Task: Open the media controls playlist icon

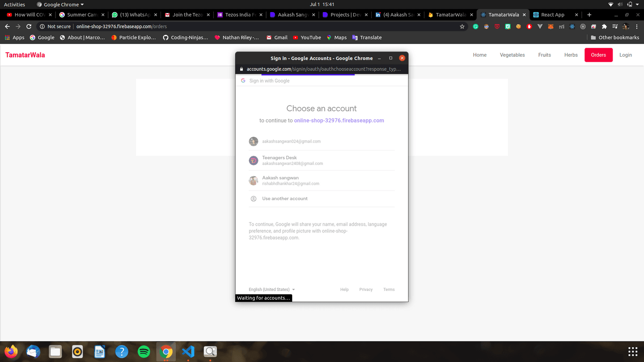Action: [615, 26]
